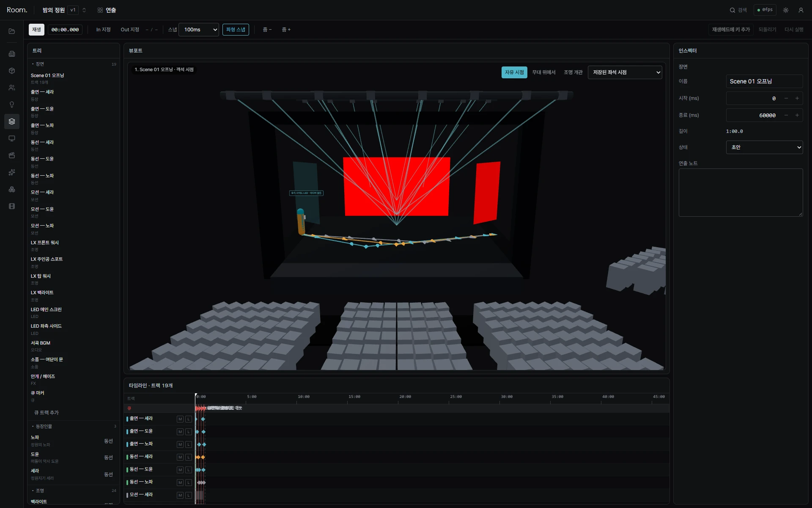The width and height of the screenshot is (812, 508).
Task: Open the 상태 dropdown showing 초안
Action: coord(764,147)
